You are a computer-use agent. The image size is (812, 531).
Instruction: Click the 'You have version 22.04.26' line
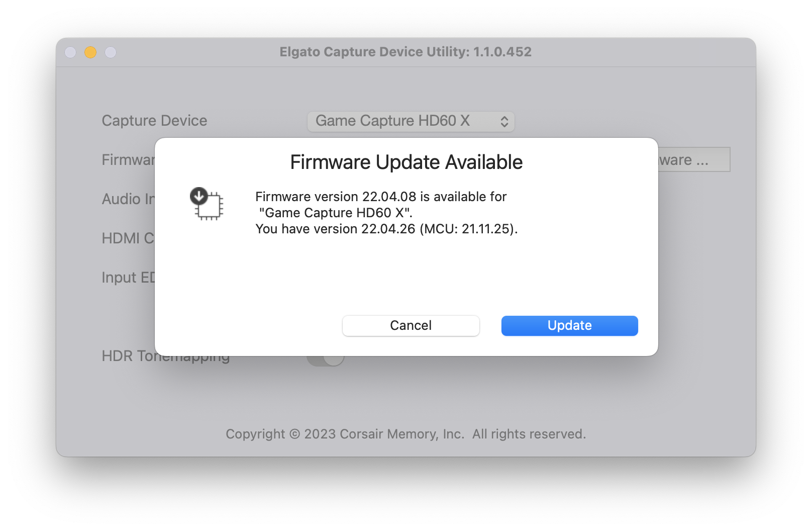(386, 229)
